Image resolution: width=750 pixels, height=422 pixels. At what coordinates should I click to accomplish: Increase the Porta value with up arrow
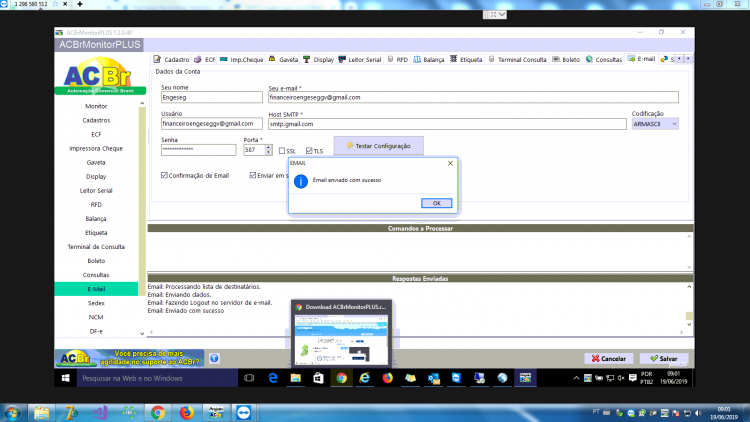click(x=268, y=147)
